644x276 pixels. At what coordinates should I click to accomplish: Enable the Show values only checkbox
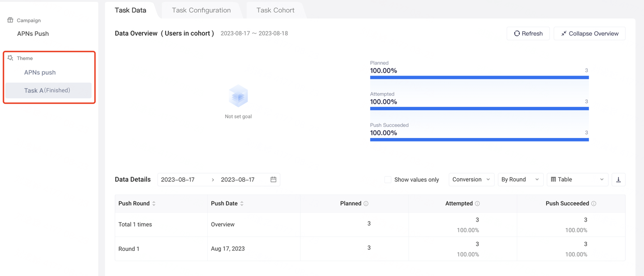coord(388,180)
